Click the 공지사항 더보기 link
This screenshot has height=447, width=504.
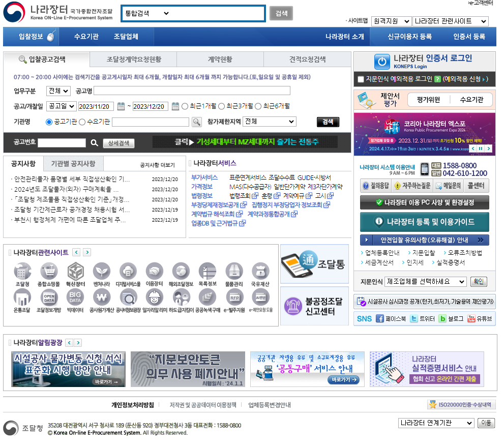click(157, 165)
